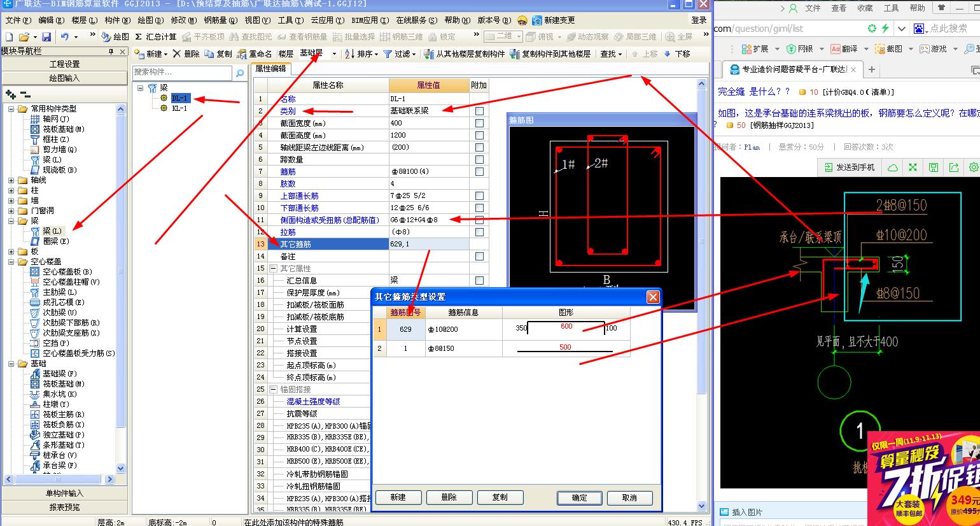Open the 新建 dropdown arrow

click(165, 54)
